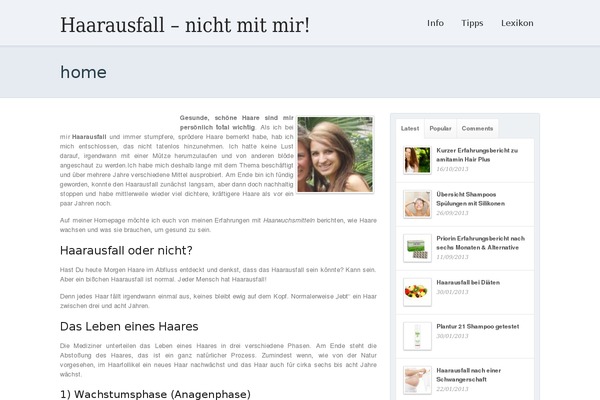Open the Lexikon menu item
Screen dimensions: 600x400
[517, 23]
